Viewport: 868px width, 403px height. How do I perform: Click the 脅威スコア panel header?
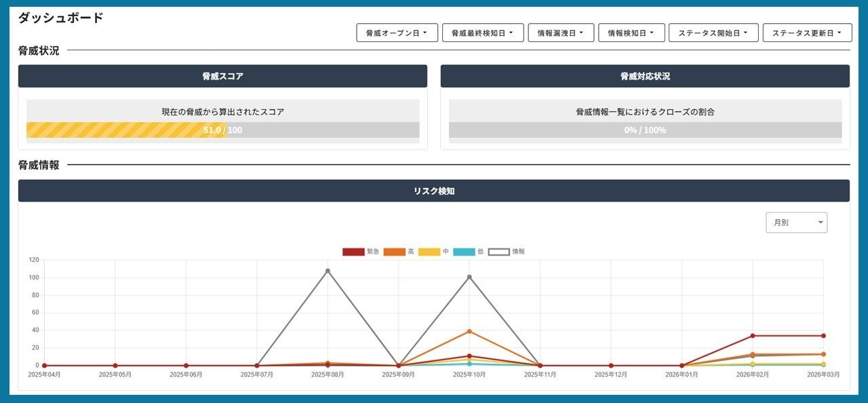click(x=222, y=76)
